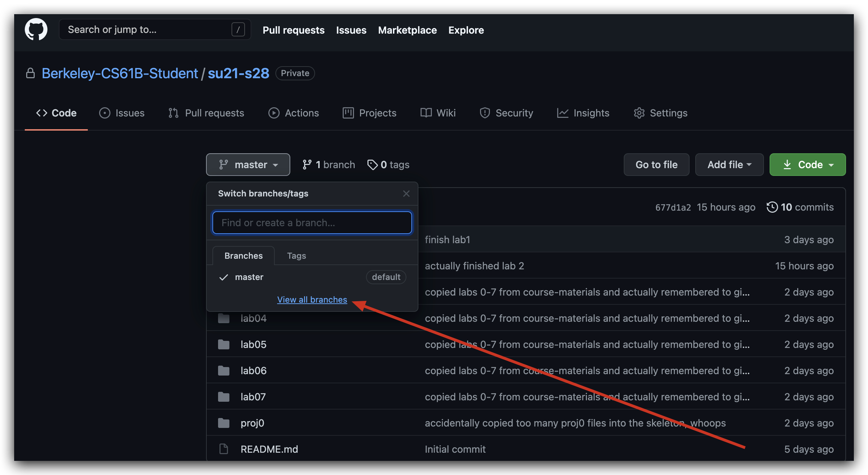Viewport: 868px width, 475px height.
Task: Click the slash shortcut key in search
Action: coord(238,29)
